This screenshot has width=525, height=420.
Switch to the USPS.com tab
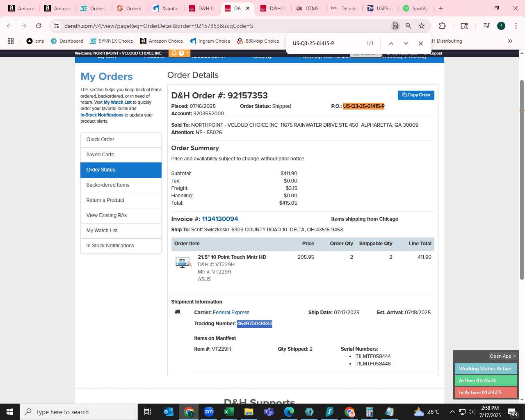pos(380,8)
